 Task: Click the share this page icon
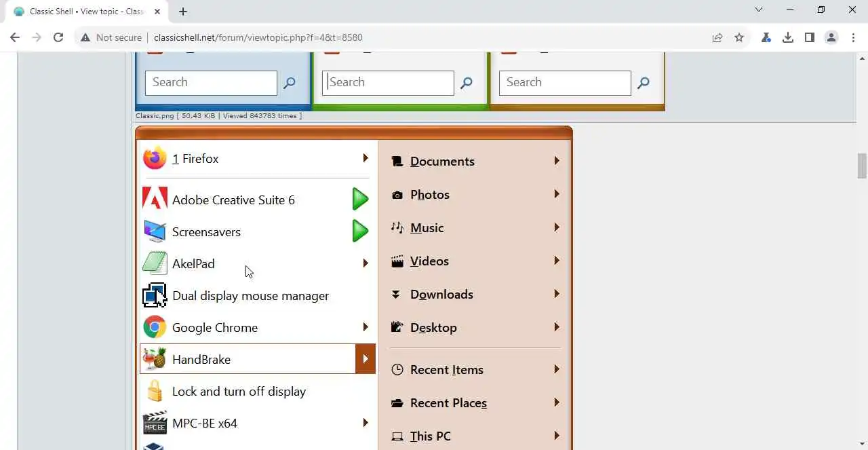(717, 37)
